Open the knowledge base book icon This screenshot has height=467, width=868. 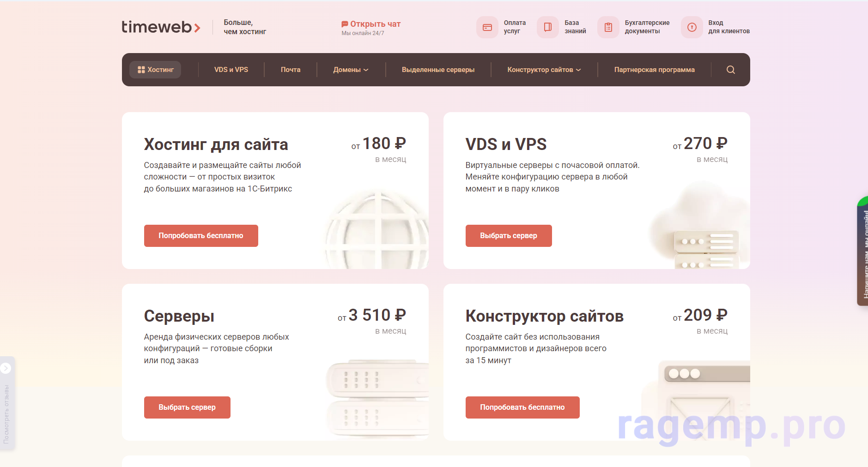[x=547, y=27]
